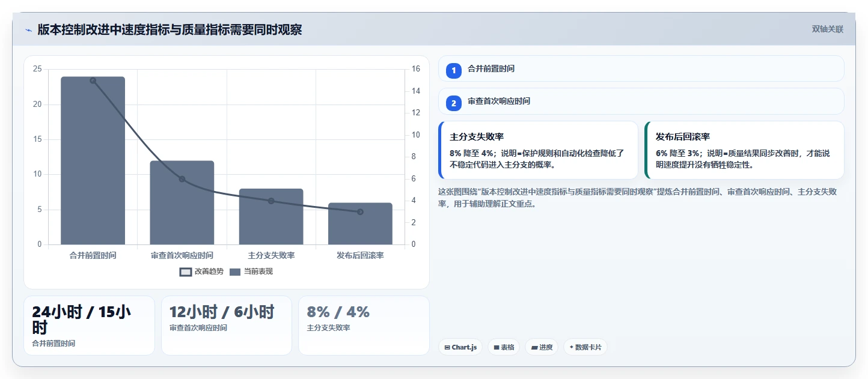Open the 进度 chip
The width and height of the screenshot is (868, 379).
click(x=542, y=347)
